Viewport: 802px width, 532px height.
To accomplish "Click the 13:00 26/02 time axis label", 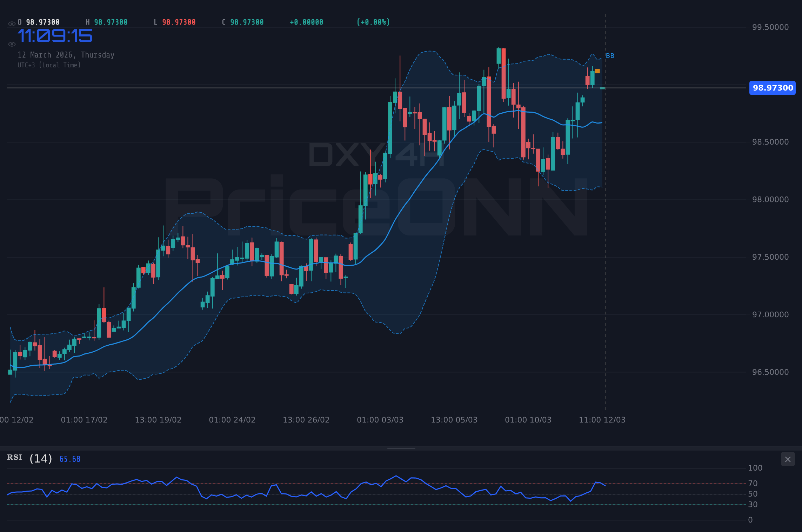I will [306, 420].
